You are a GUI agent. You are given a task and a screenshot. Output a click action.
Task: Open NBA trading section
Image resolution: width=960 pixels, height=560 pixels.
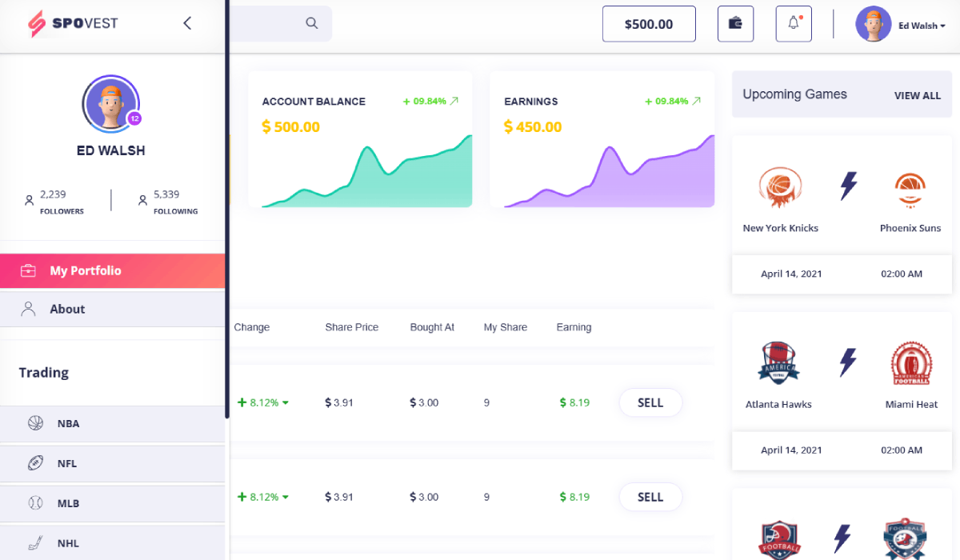112,423
